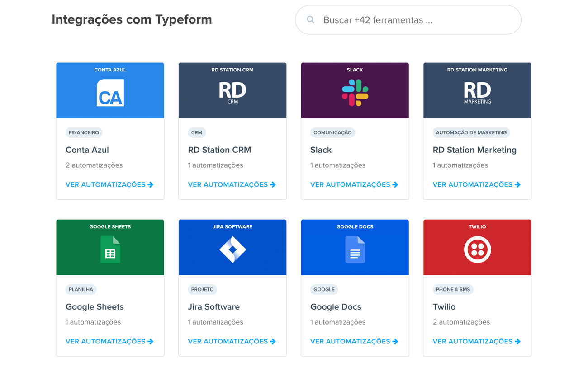The height and width of the screenshot is (367, 588).
Task: Click the SLACK header label on purple banner
Action: click(355, 70)
